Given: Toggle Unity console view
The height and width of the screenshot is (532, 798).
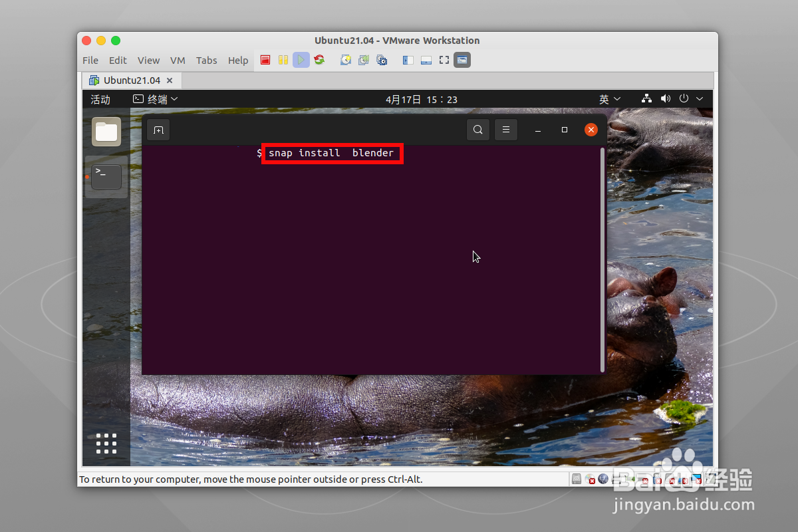Looking at the screenshot, I should point(462,60).
